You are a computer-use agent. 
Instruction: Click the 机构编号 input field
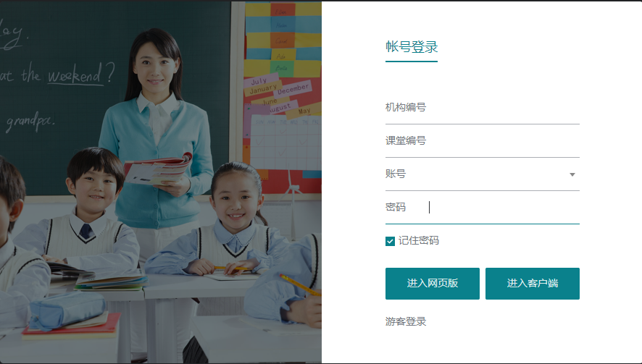(x=483, y=108)
